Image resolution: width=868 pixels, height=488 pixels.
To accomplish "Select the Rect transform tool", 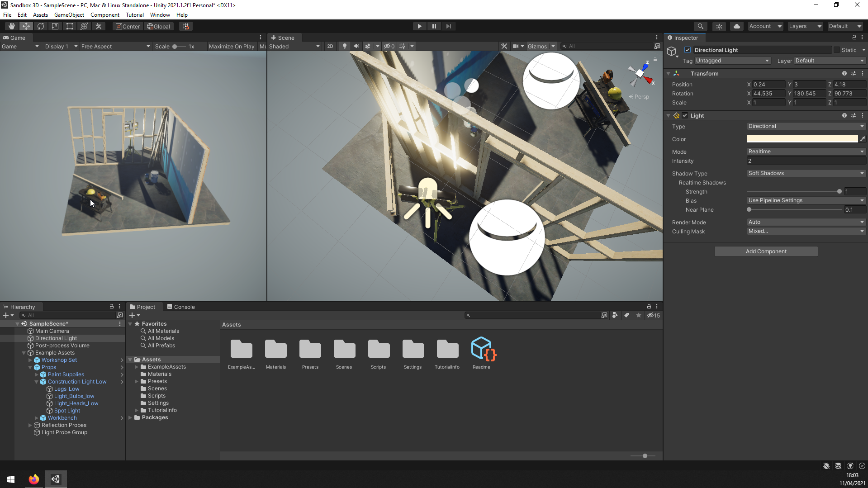I will [70, 26].
